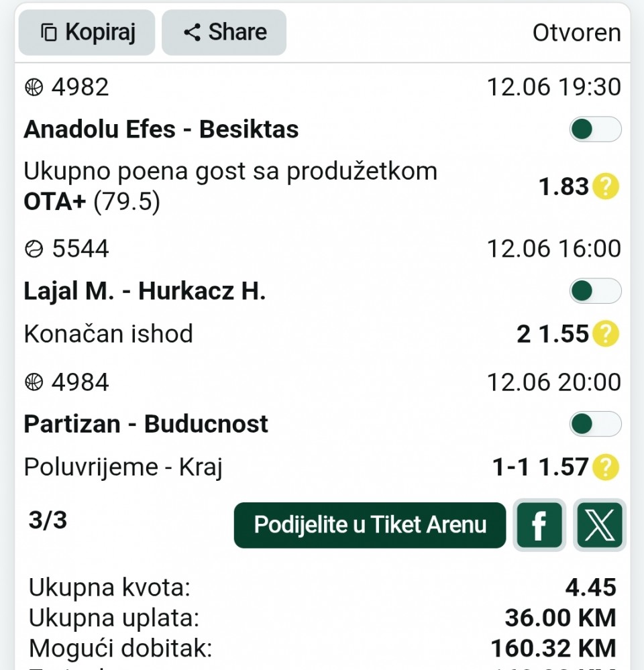Share ticket on Facebook
Viewport: 644px width, 670px height.
pyautogui.click(x=539, y=525)
